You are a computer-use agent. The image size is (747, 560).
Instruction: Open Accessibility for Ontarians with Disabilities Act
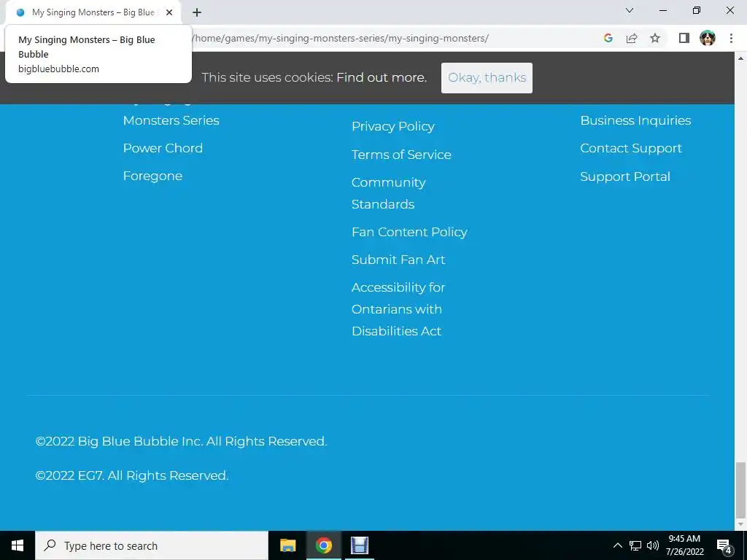[398, 309]
